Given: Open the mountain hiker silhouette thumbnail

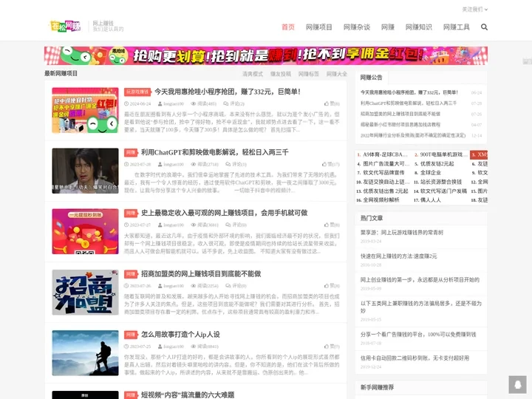Looking at the screenshot, I should pyautogui.click(x=85, y=353).
